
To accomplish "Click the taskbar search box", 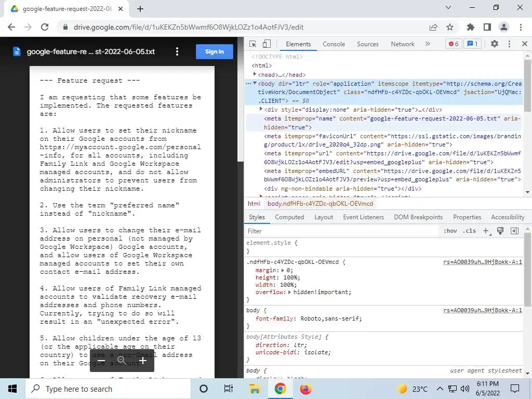I will tap(108, 389).
